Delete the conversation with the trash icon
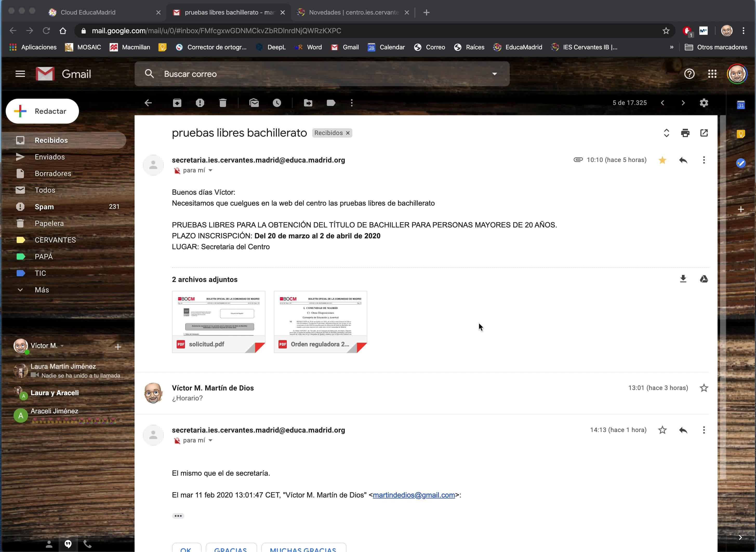 click(x=223, y=103)
